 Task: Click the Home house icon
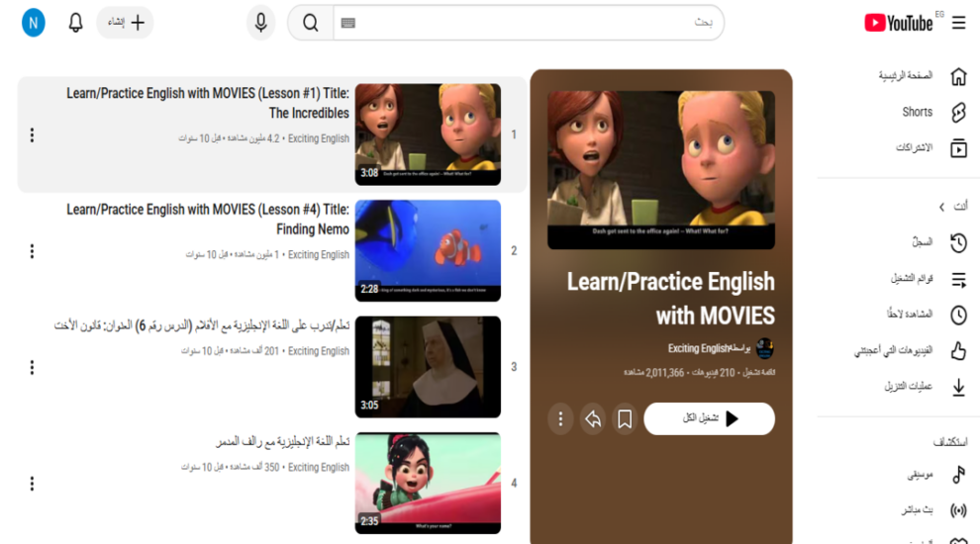click(959, 76)
